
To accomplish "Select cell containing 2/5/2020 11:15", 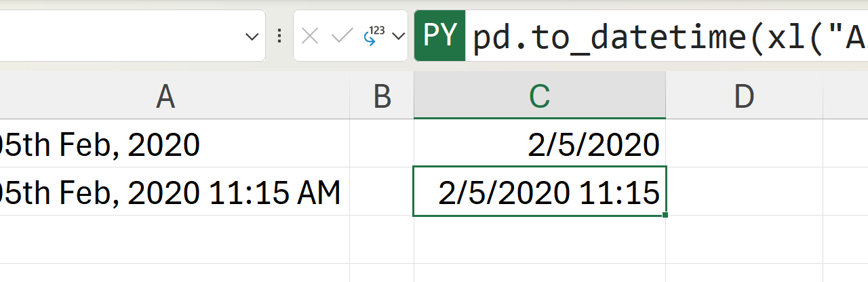I will click(539, 193).
